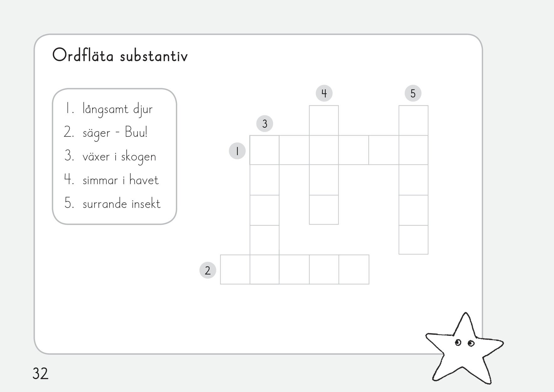Image resolution: width=554 pixels, height=392 pixels.
Task: Click the gray number 2 circle marker
Action: pyautogui.click(x=208, y=270)
